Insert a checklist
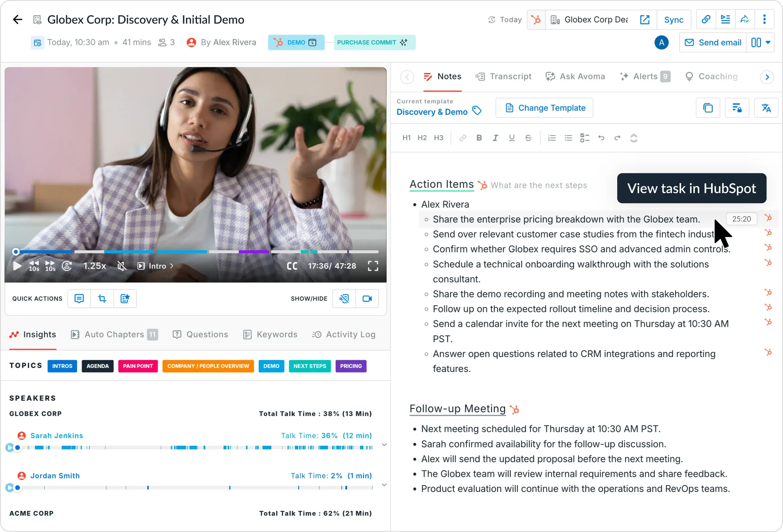The height and width of the screenshot is (532, 783). (x=584, y=138)
